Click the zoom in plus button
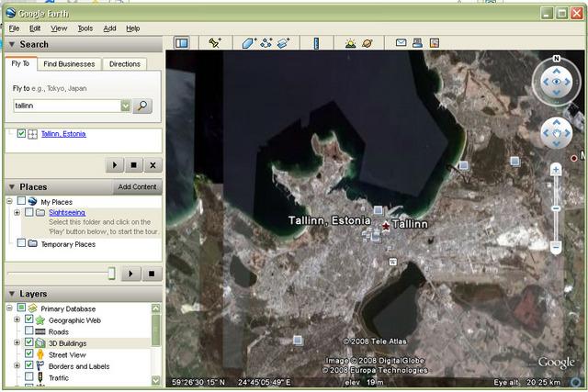This screenshot has width=588, height=392. [x=556, y=170]
